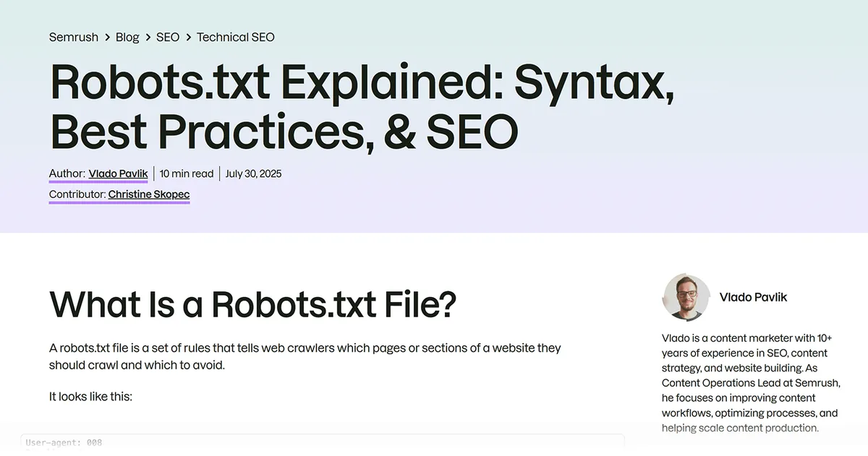
Task: Open author Vlado Pavlik's profile link
Action: 118,173
